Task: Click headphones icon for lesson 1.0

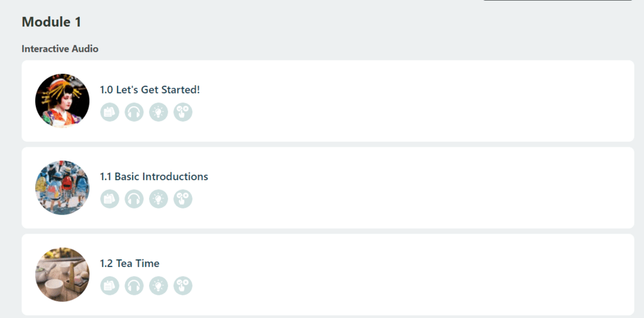Action: coord(134,112)
